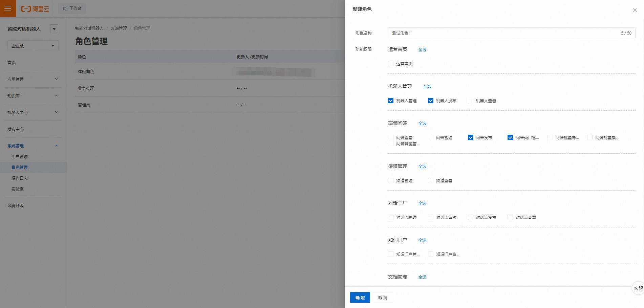644x308 pixels.
Task: Go to 首页 in the sidebar
Action: tap(12, 63)
